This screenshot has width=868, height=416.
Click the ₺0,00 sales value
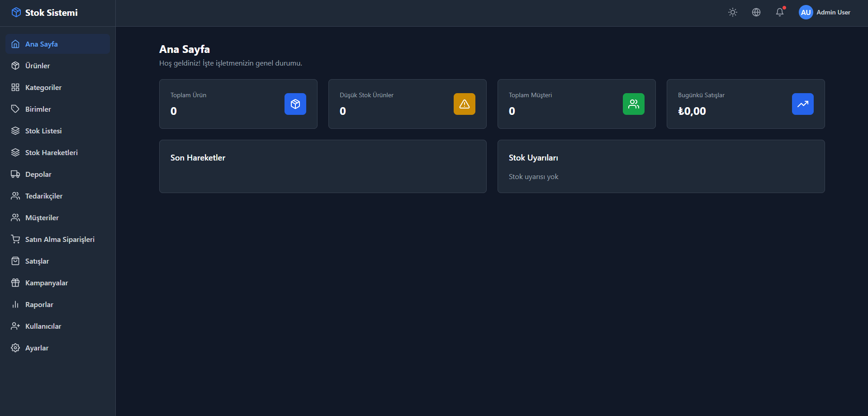pyautogui.click(x=692, y=111)
